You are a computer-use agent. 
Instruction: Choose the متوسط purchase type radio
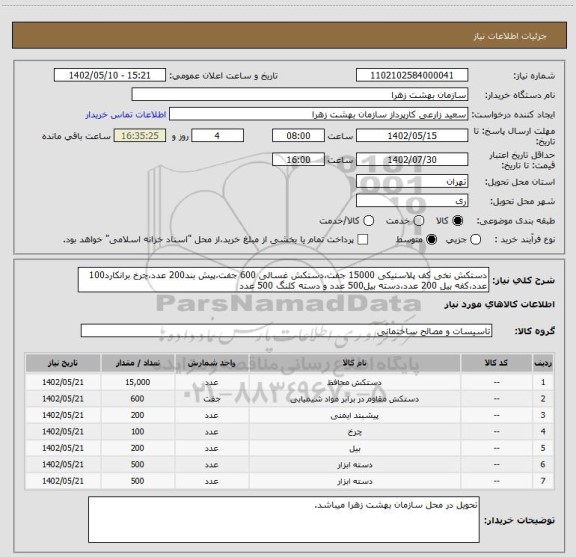[x=431, y=240]
